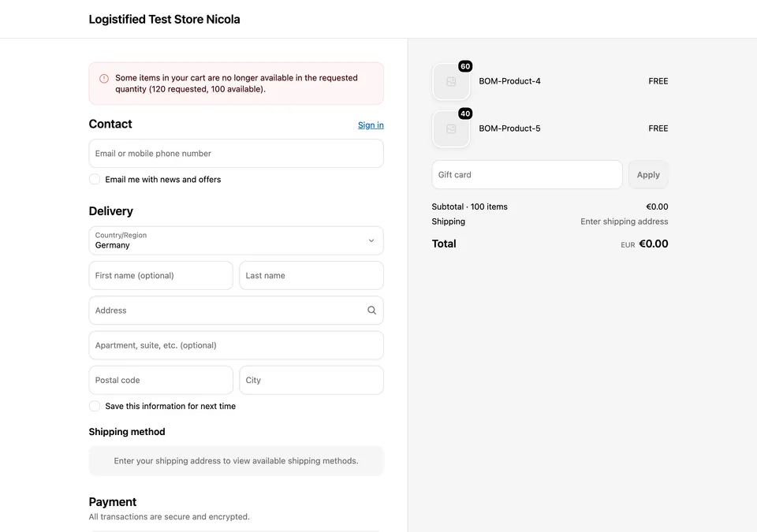Click the red alert icon in the error banner
The image size is (757, 532).
coord(104,78)
